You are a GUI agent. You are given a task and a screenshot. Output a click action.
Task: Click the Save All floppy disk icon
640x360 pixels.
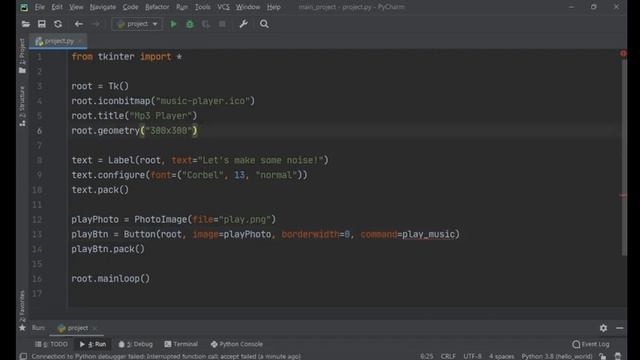42,24
